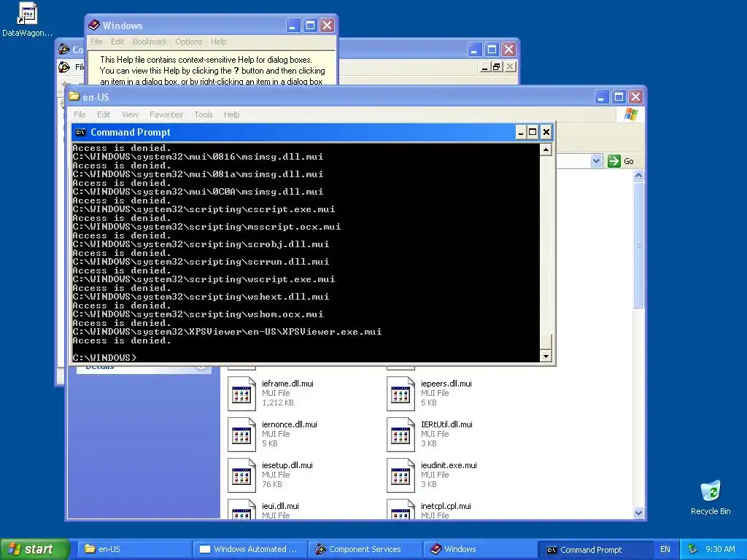Click the Start button
The image size is (747, 560).
35,549
